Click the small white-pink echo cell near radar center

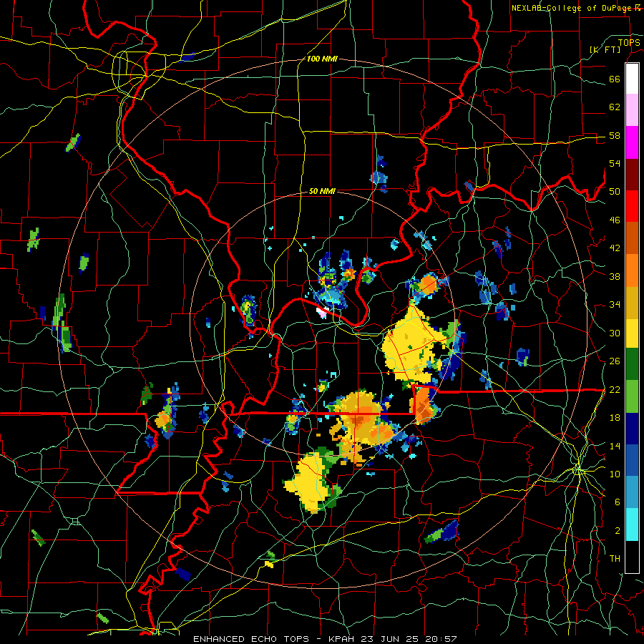[323, 313]
